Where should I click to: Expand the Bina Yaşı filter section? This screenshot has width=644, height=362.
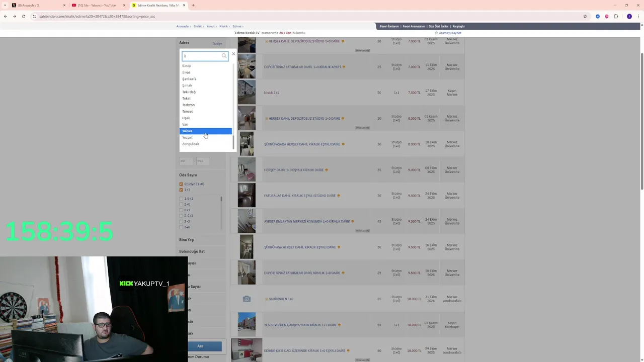point(187,240)
